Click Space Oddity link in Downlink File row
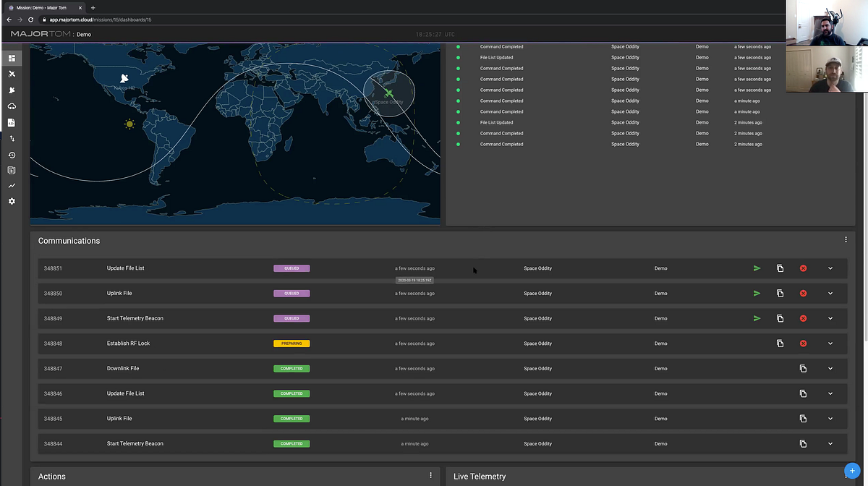Screen dimensions: 868x486 click(537, 369)
